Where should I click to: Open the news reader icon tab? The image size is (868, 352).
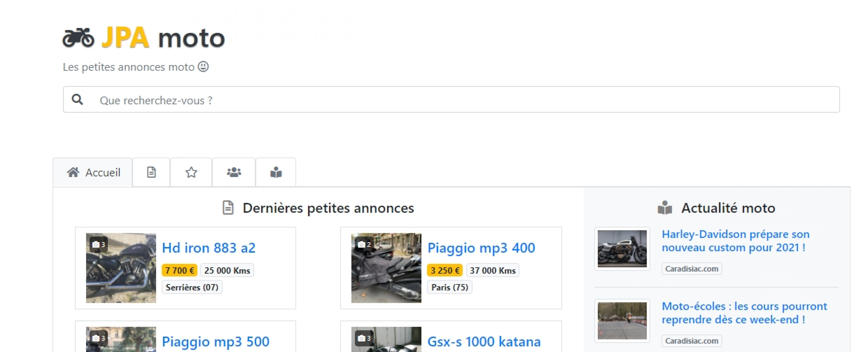(x=276, y=173)
